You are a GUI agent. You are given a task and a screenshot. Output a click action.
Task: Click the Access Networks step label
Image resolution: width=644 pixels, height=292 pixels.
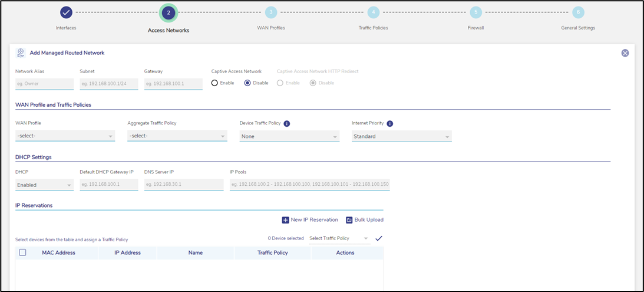click(x=169, y=31)
